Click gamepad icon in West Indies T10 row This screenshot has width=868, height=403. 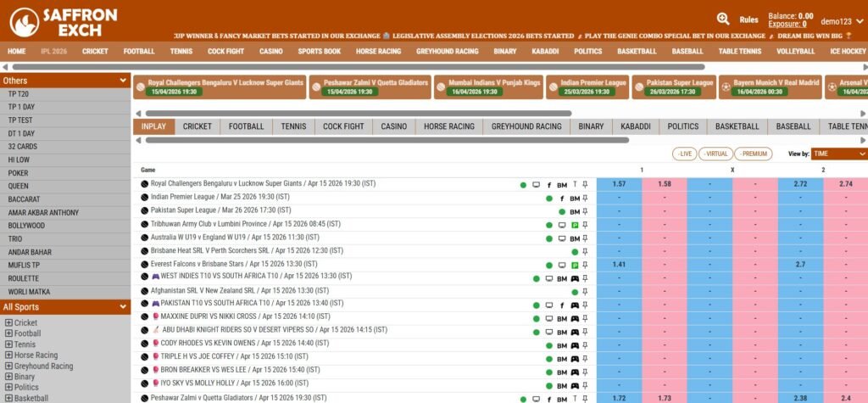pos(574,278)
